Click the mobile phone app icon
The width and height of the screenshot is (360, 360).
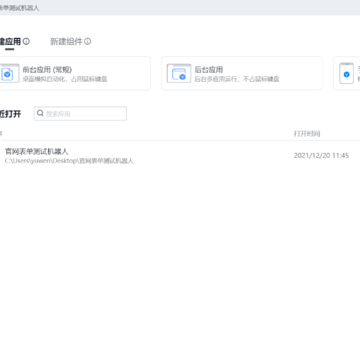(346, 73)
